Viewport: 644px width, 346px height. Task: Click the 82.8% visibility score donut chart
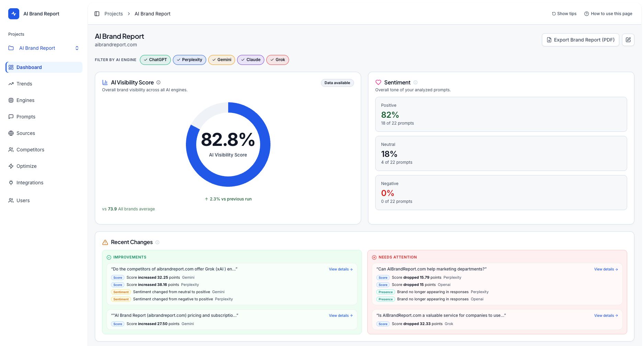pos(228,145)
